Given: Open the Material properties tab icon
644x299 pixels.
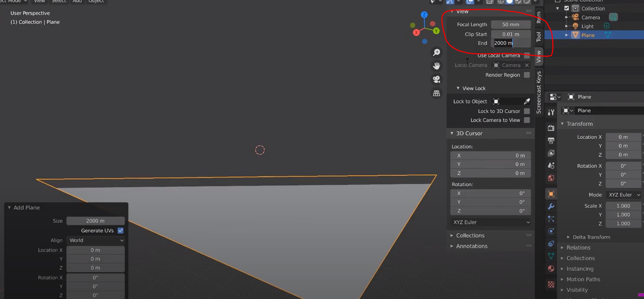Looking at the screenshot, I should [551, 268].
